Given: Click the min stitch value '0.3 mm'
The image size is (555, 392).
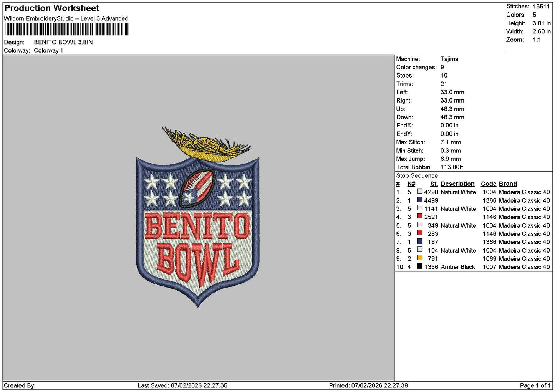Looking at the screenshot, I should coord(451,151).
